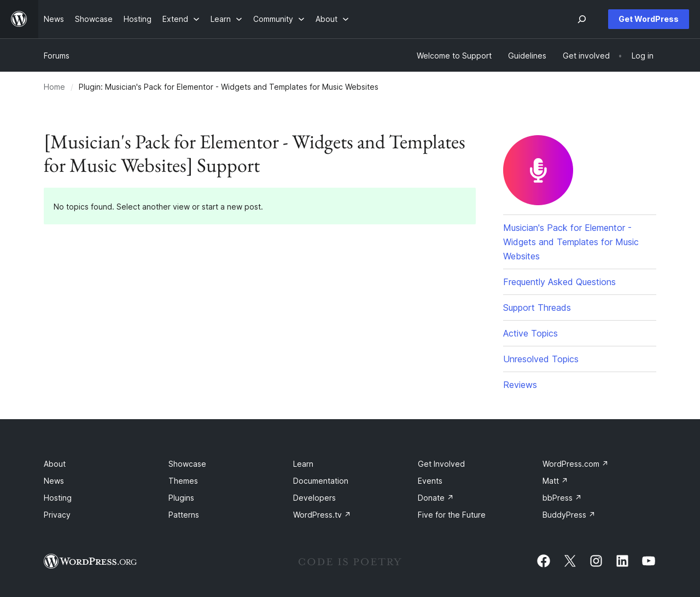The width and height of the screenshot is (700, 597).
Task: Open WordPress.com external footer link
Action: tap(575, 464)
